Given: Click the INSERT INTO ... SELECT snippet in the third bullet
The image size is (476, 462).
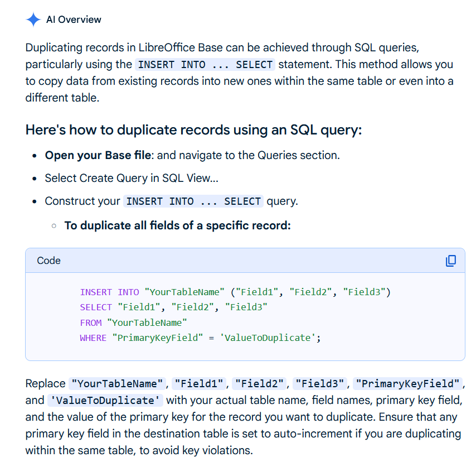Looking at the screenshot, I should (193, 201).
